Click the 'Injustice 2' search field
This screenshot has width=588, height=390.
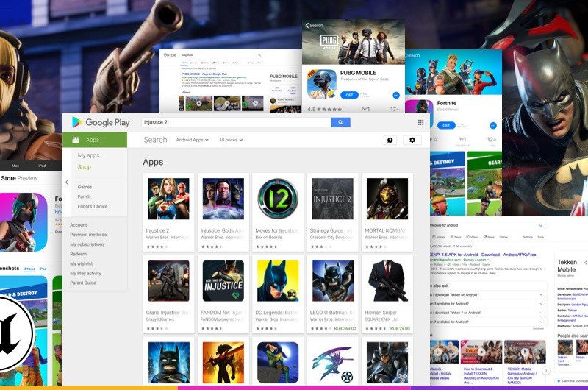(236, 122)
